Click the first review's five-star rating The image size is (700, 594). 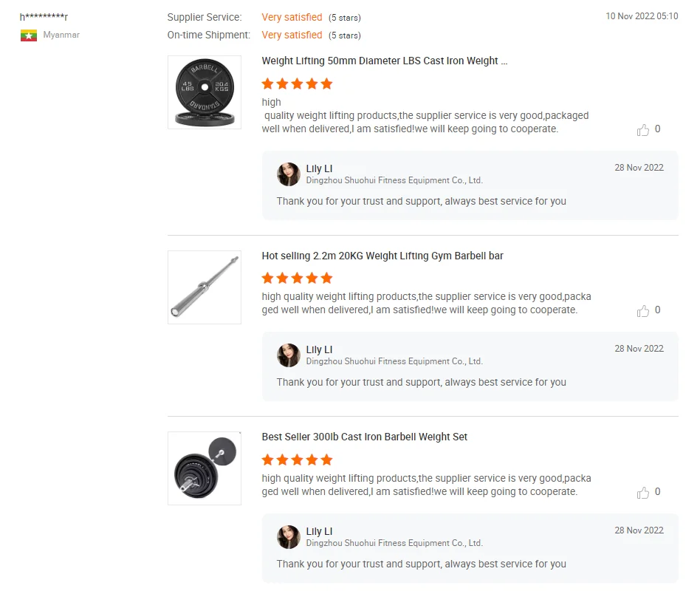pyautogui.click(x=298, y=84)
